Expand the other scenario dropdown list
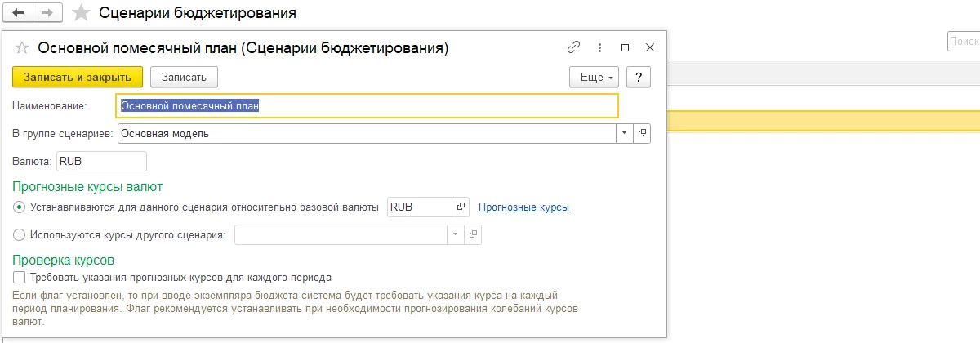The width and height of the screenshot is (980, 343). [455, 235]
